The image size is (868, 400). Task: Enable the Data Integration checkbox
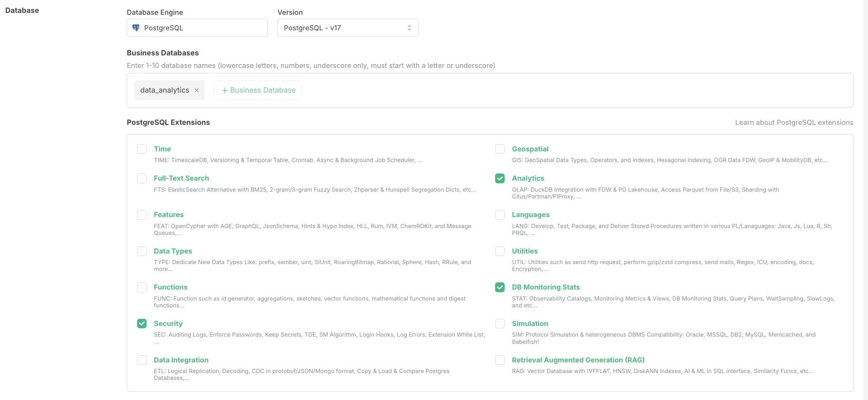[x=142, y=360]
